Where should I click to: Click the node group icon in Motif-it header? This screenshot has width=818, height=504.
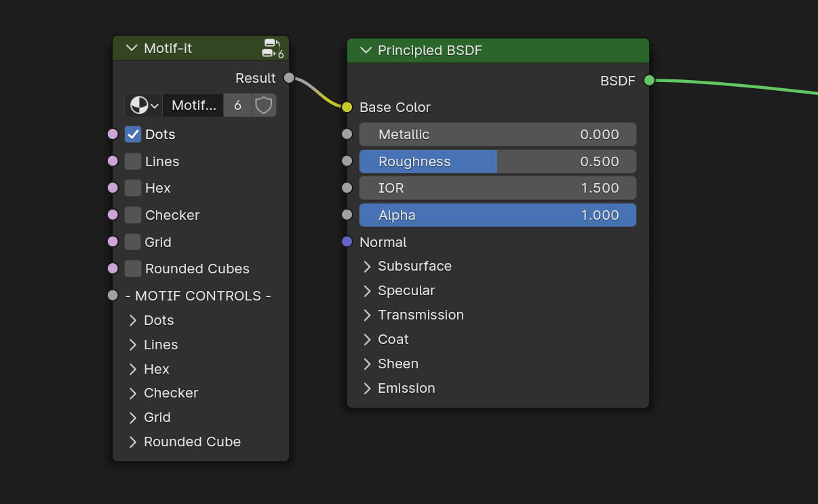pos(271,47)
